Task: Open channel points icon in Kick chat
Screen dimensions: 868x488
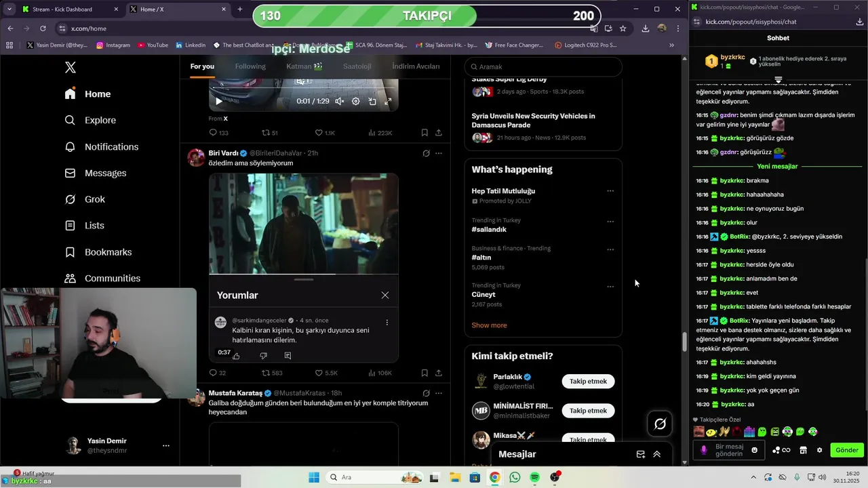Action: point(781,450)
